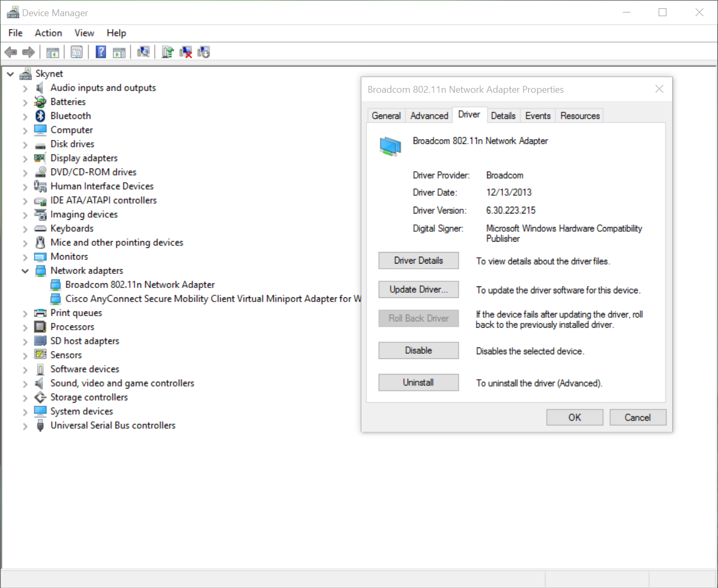718x588 pixels.
Task: Click the driver version 6.30.223.215 text
Action: [x=511, y=210]
